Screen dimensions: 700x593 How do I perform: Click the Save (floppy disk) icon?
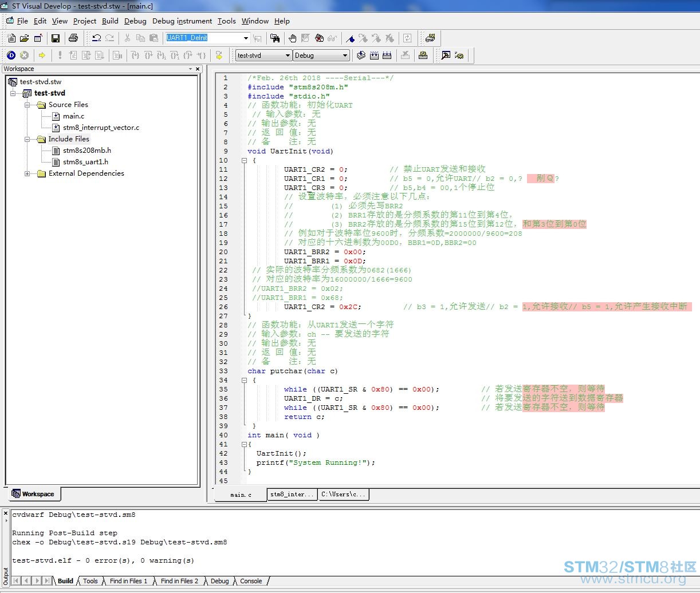pyautogui.click(x=56, y=38)
